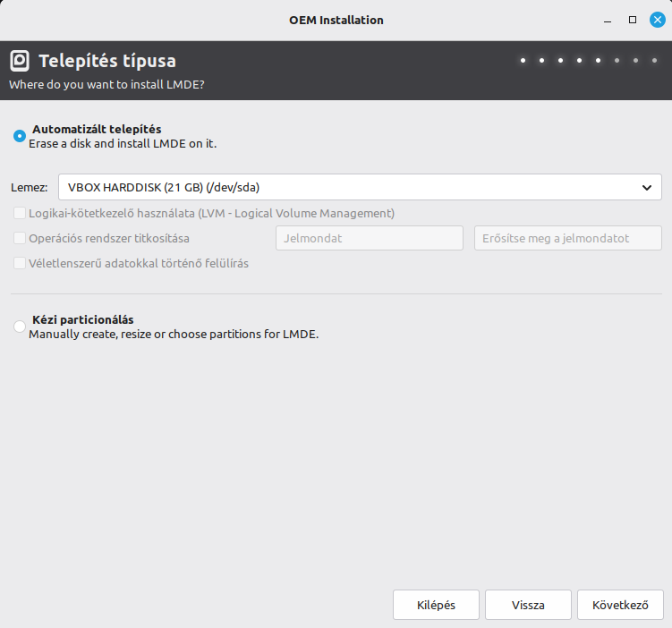Viewport: 672px width, 628px height.
Task: Click the Telepítés típusa heading
Action: point(107,61)
